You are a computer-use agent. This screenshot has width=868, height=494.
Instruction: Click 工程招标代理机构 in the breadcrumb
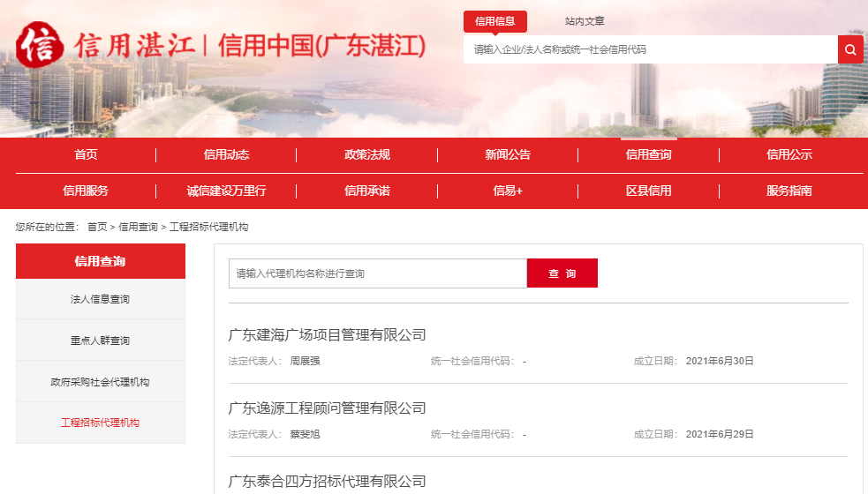coord(208,227)
